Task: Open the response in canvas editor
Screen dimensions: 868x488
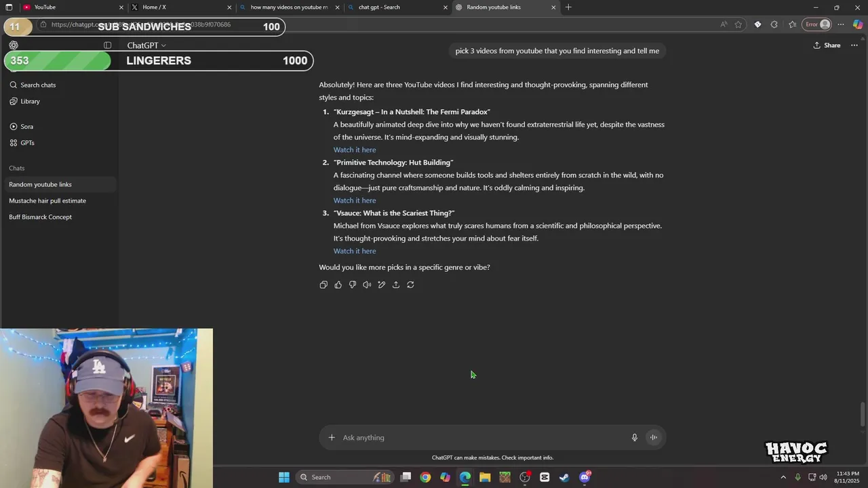Action: [x=381, y=285]
